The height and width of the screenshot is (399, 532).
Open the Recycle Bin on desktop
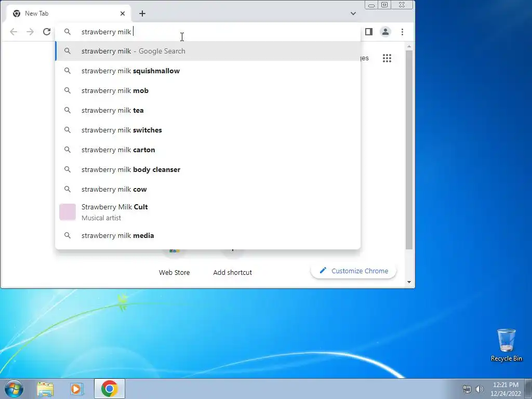coord(506,345)
